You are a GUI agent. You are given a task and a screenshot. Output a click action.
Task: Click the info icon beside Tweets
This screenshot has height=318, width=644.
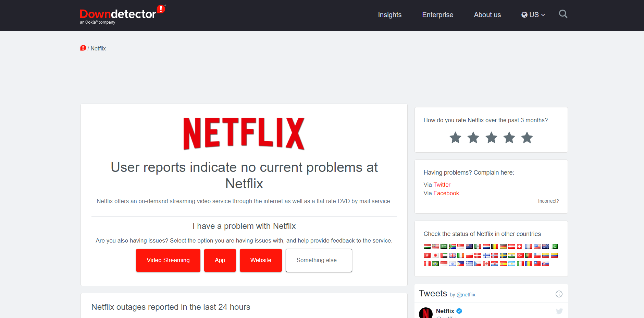coord(559,294)
